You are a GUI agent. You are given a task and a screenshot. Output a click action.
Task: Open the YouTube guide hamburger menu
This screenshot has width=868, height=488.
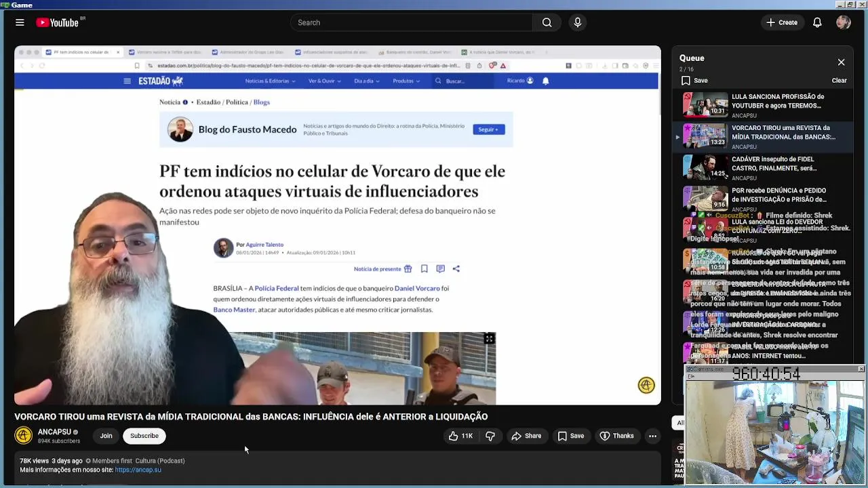pos(20,22)
